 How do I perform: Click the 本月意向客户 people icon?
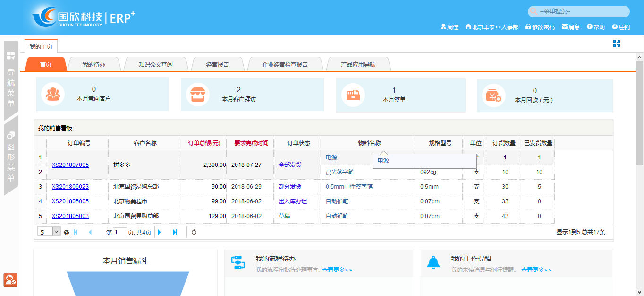point(52,95)
